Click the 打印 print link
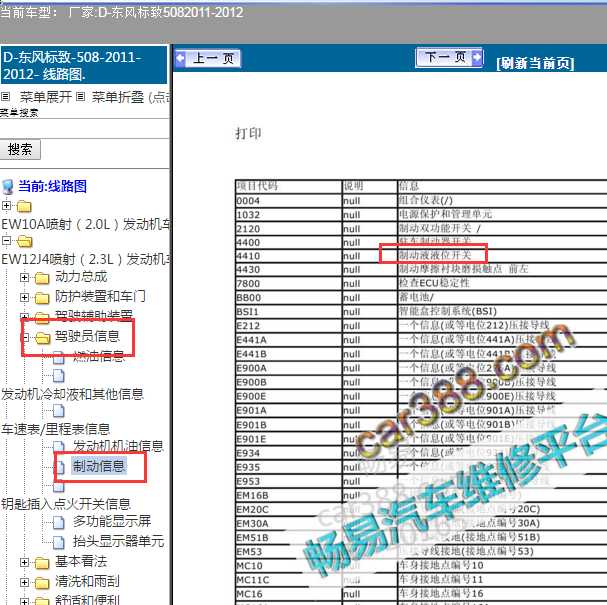Image resolution: width=607 pixels, height=605 pixels. pos(248,134)
